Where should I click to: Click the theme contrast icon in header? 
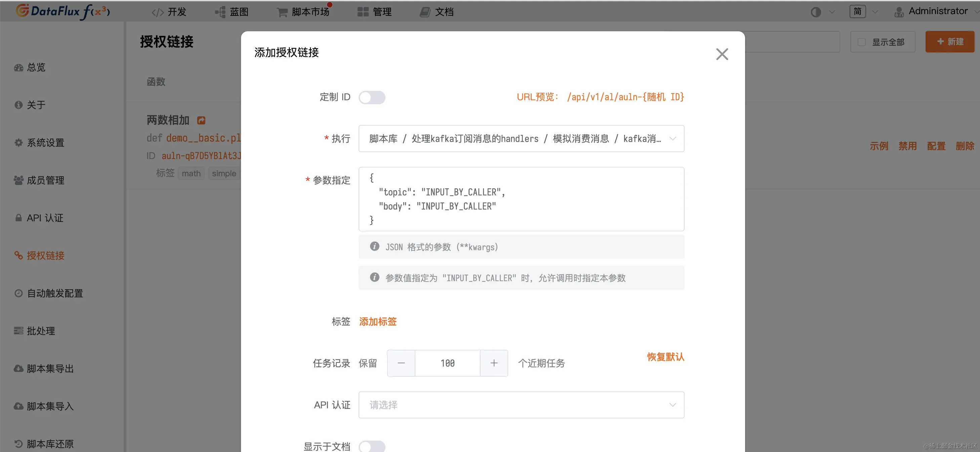[x=816, y=12]
